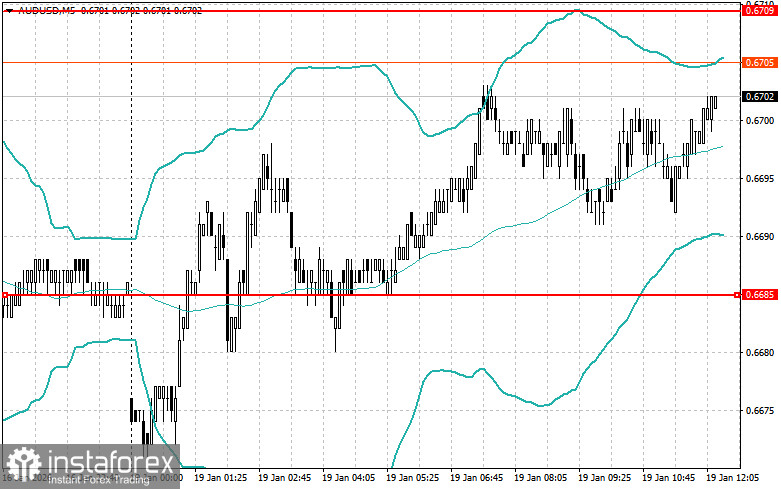The image size is (781, 489).
Task: Click the 19 Jan 06:45 time label
Action: (x=476, y=478)
